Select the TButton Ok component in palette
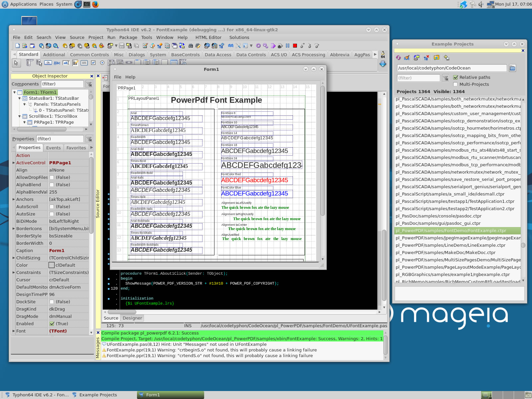 tap(48, 63)
